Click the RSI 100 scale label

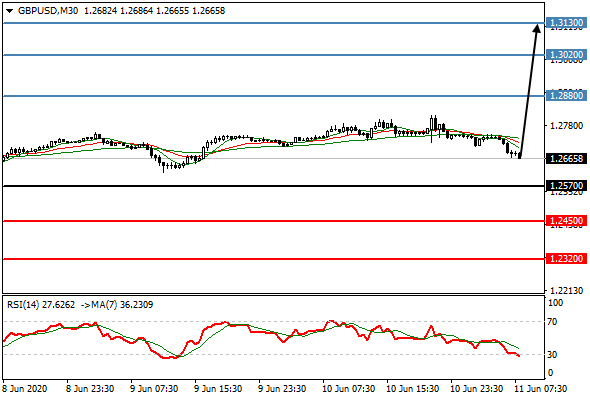(x=555, y=303)
